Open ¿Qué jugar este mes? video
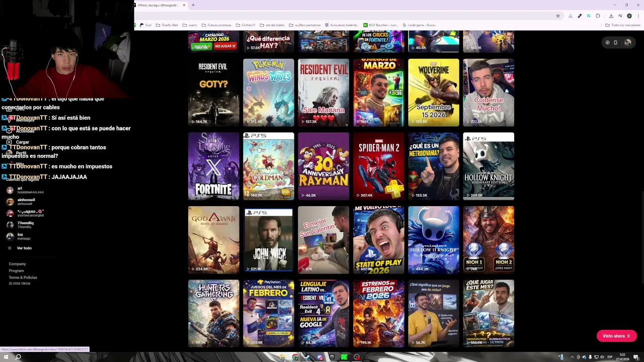644x362 pixels. click(x=489, y=314)
